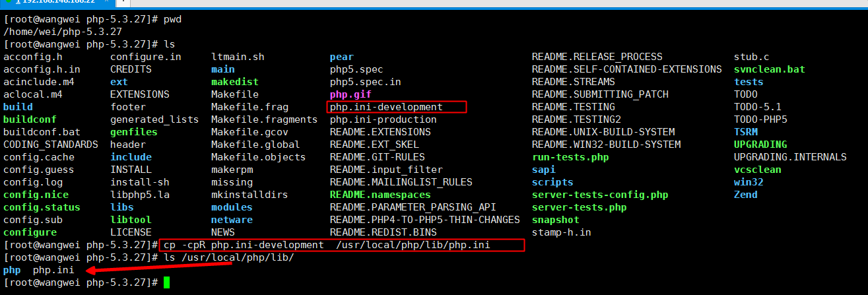Click README.SUBMITTING_PATCH in the listing

point(600,94)
